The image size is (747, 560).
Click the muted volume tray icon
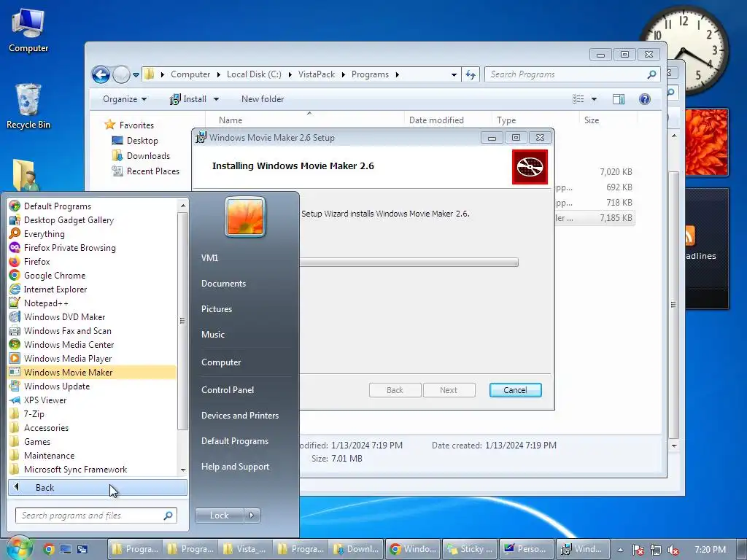673,550
